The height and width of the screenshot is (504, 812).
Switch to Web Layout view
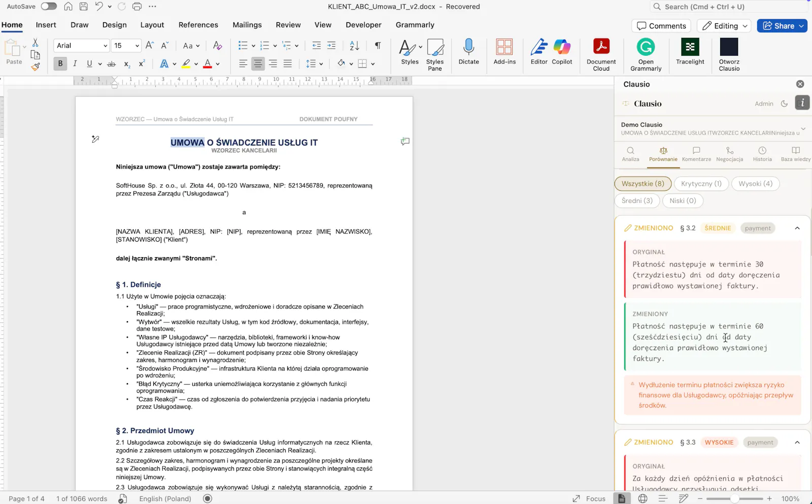click(642, 498)
